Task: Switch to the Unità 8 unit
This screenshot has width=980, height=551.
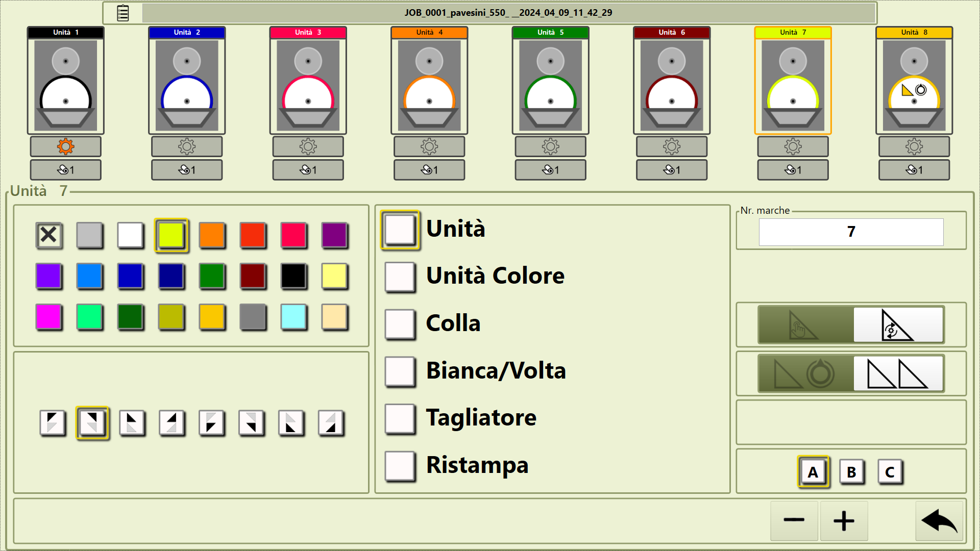Action: (914, 82)
